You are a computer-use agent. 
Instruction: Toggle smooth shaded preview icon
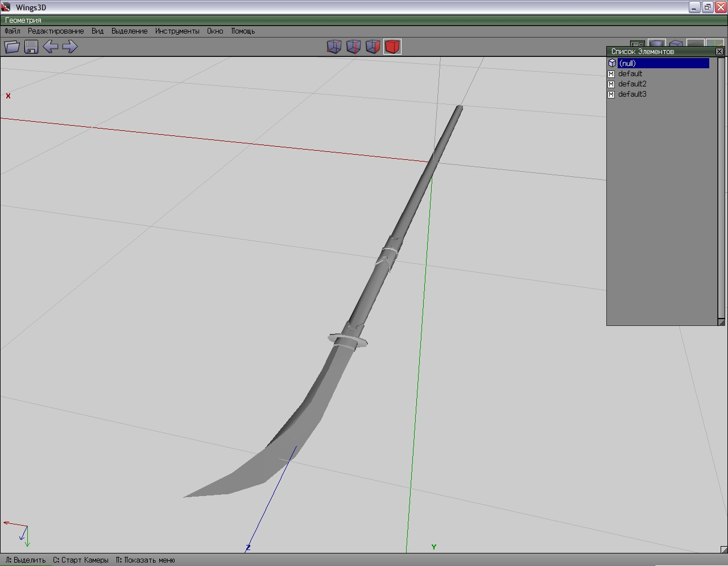[657, 43]
